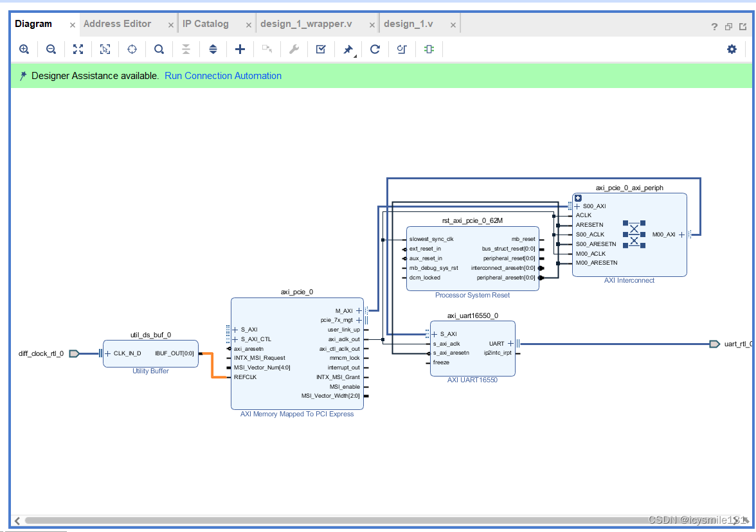756x532 pixels.
Task: Toggle pinning with the pin toolbar icon
Action: click(347, 49)
